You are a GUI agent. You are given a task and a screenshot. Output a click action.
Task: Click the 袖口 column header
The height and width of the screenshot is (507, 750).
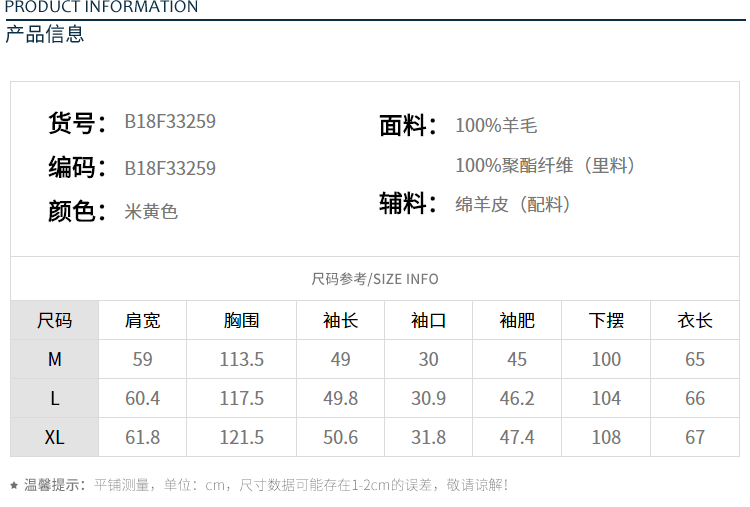(429, 320)
